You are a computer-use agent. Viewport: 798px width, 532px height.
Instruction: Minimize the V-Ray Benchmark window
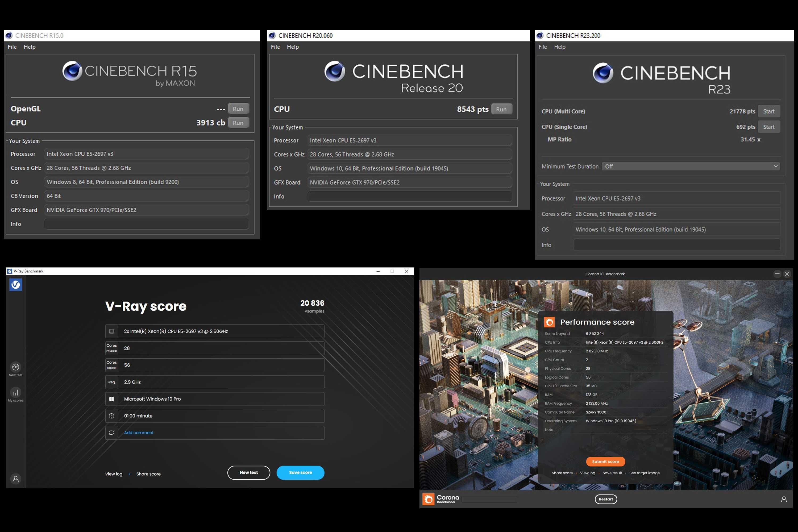[x=378, y=271]
